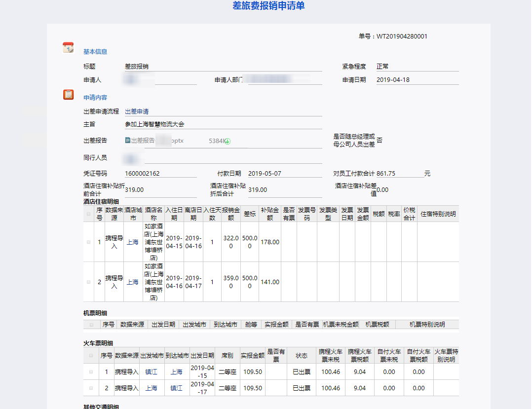
Task: Check the train row from 上海 to 镇江
Action: click(91, 388)
